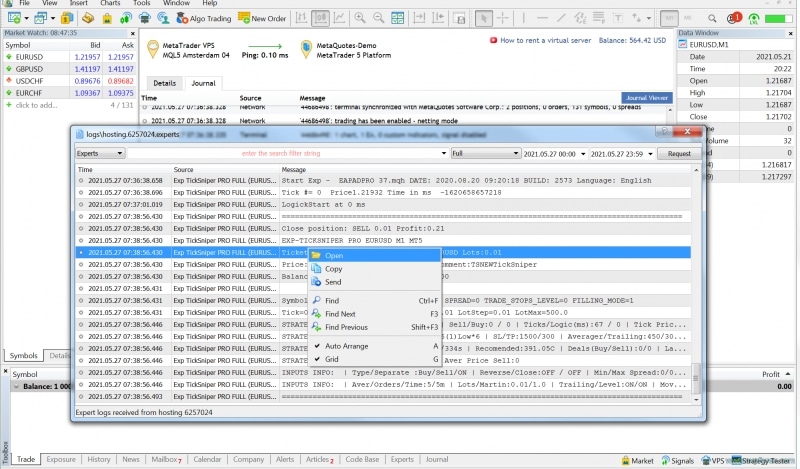
Task: Open the VPS cloud server toolbar icon
Action: coord(145,18)
